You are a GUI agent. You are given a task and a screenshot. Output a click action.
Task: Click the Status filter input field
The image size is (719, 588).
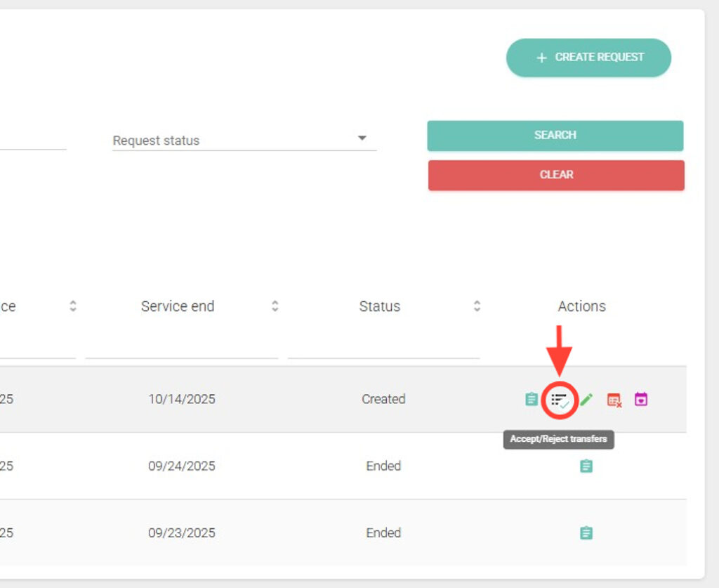(x=383, y=346)
